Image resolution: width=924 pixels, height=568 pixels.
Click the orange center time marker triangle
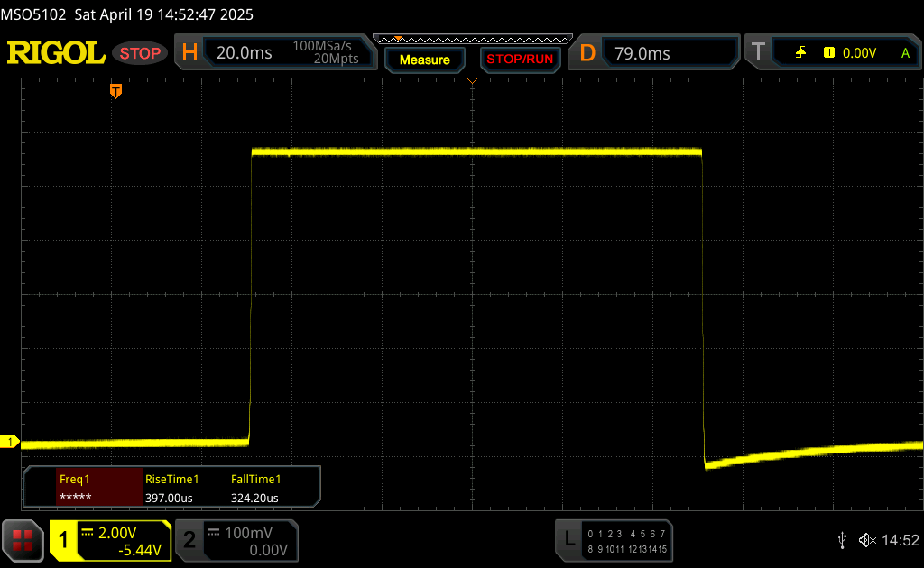[472, 80]
